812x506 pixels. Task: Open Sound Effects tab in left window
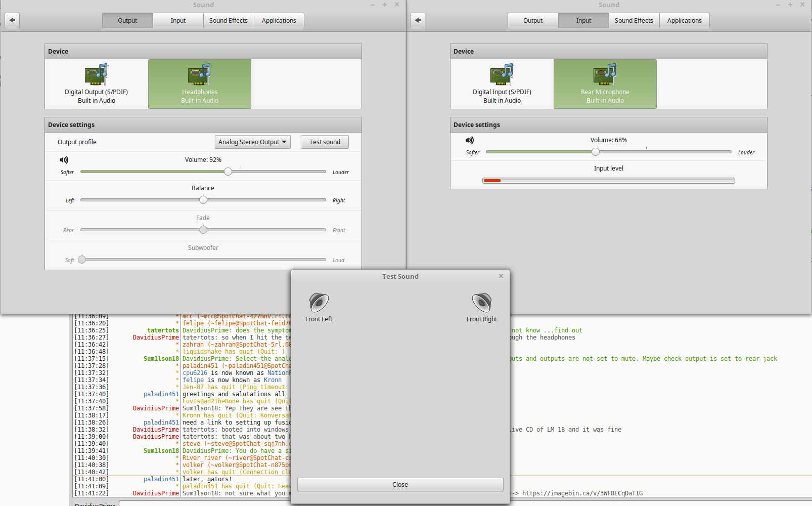point(229,20)
